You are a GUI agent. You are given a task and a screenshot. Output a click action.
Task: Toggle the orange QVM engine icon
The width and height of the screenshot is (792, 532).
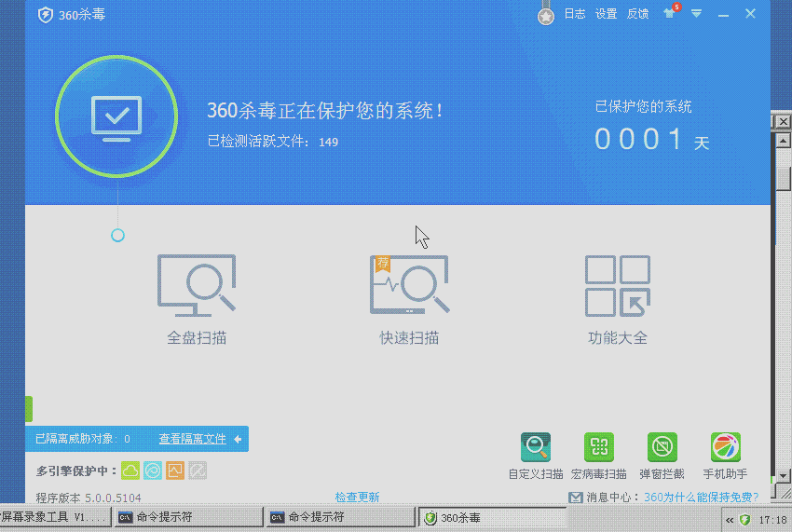coord(175,471)
